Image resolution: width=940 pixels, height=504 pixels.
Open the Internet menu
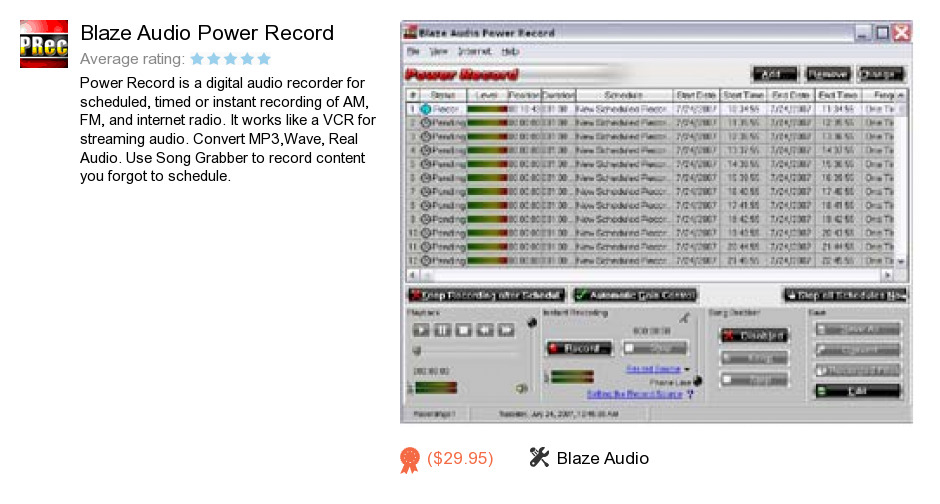tap(474, 52)
